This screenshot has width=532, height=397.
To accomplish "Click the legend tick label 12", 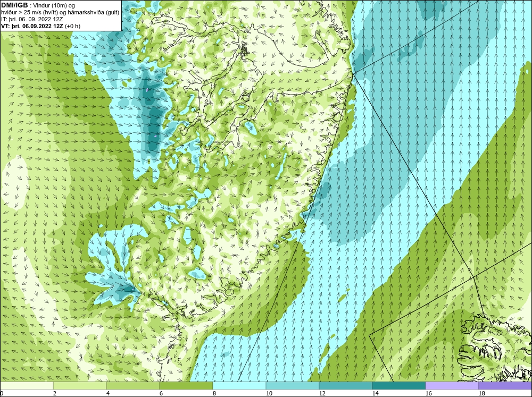I will point(322,393).
